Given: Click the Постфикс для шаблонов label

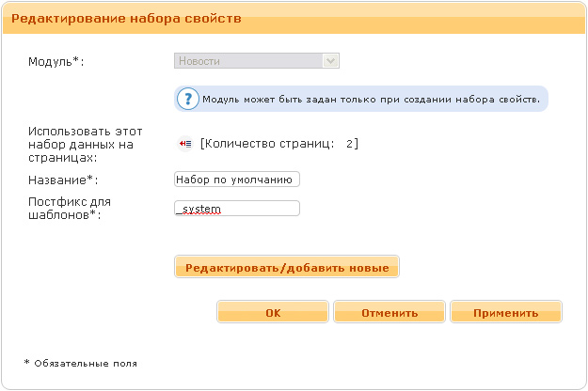Looking at the screenshot, I should [x=66, y=209].
